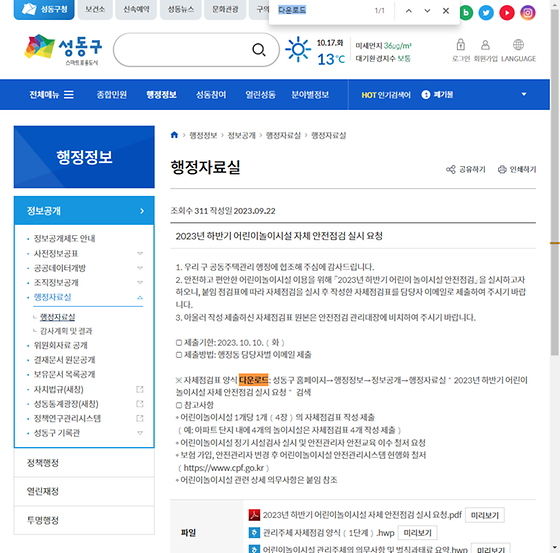Expand the 성동구 기록관 submenu
The image size is (560, 553).
[x=140, y=433]
